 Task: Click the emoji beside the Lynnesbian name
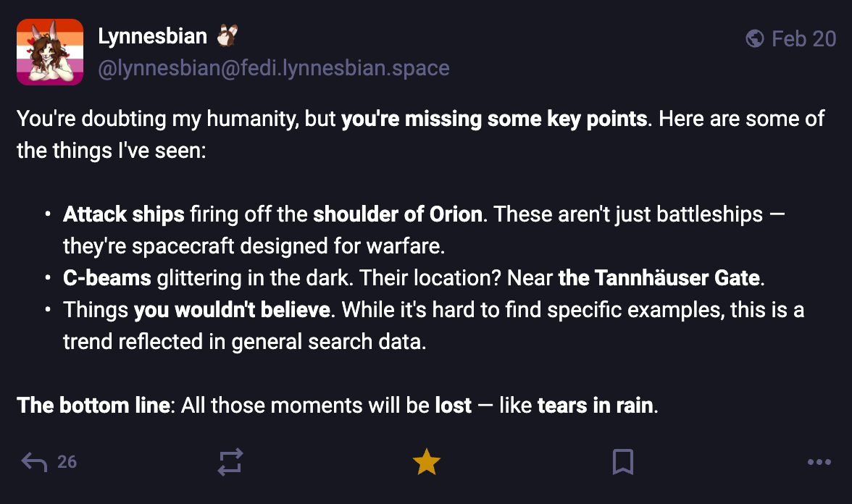(x=227, y=35)
